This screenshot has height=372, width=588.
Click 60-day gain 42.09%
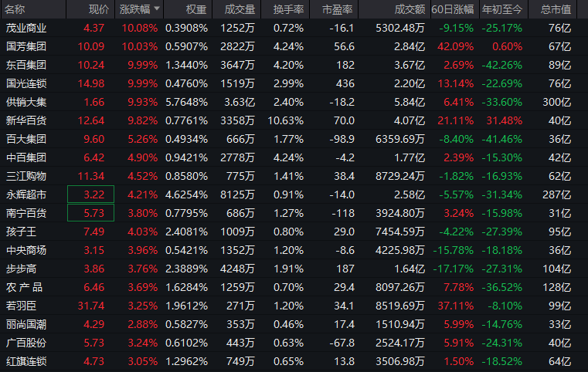(455, 46)
